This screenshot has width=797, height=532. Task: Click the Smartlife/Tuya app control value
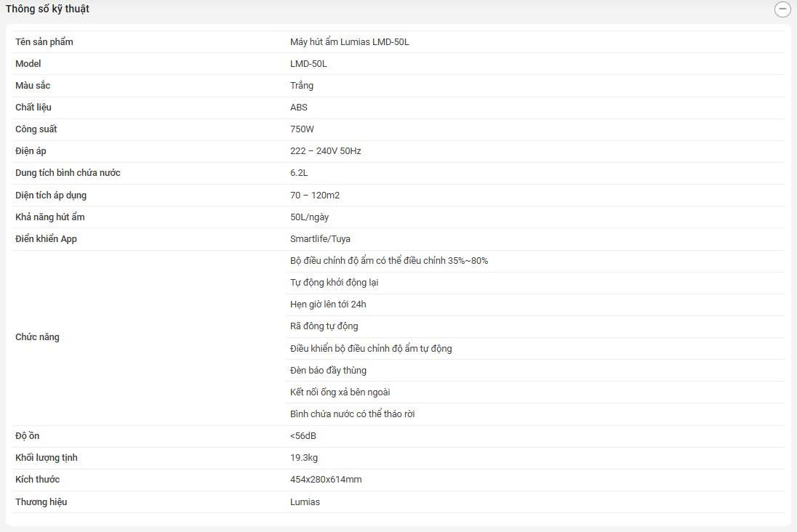pos(320,239)
